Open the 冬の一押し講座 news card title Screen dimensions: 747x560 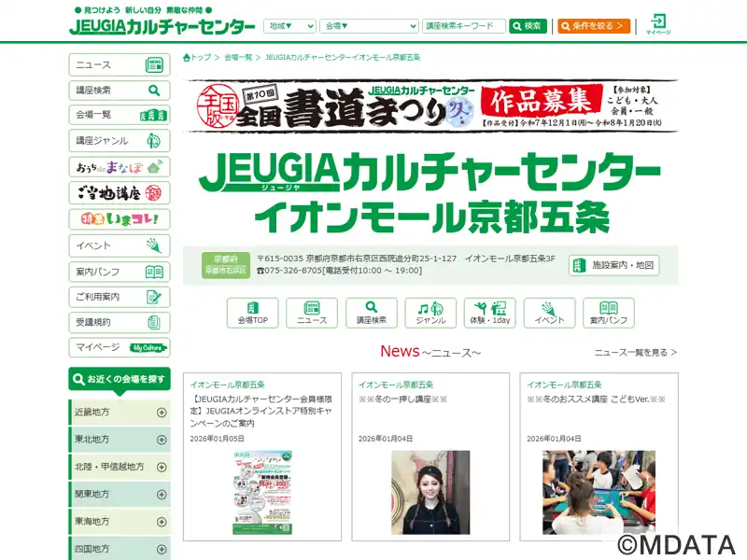pos(402,399)
